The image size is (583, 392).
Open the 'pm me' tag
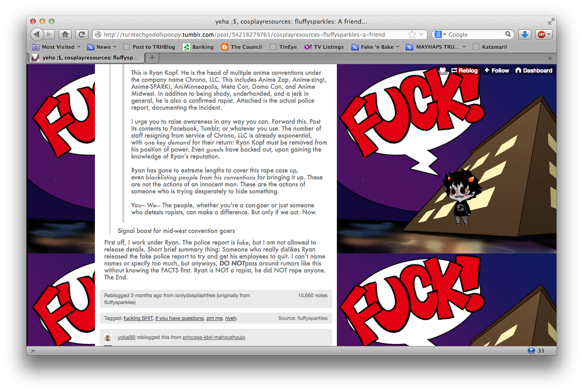tap(214, 319)
